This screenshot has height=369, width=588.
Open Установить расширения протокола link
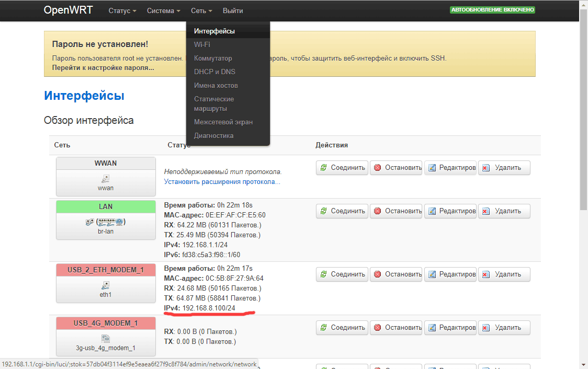(222, 182)
